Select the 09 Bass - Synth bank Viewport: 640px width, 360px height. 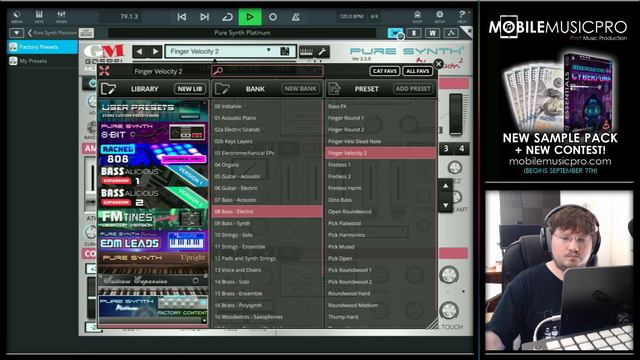pos(267,223)
